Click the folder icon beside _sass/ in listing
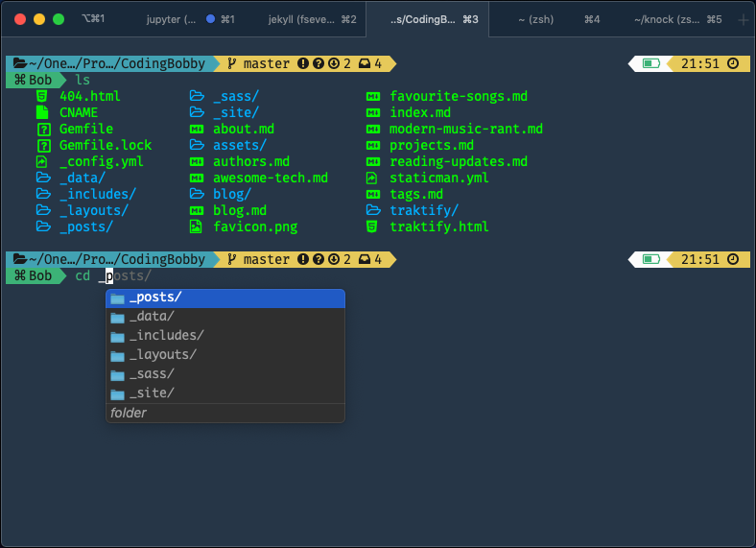This screenshot has height=548, width=756. [x=197, y=96]
